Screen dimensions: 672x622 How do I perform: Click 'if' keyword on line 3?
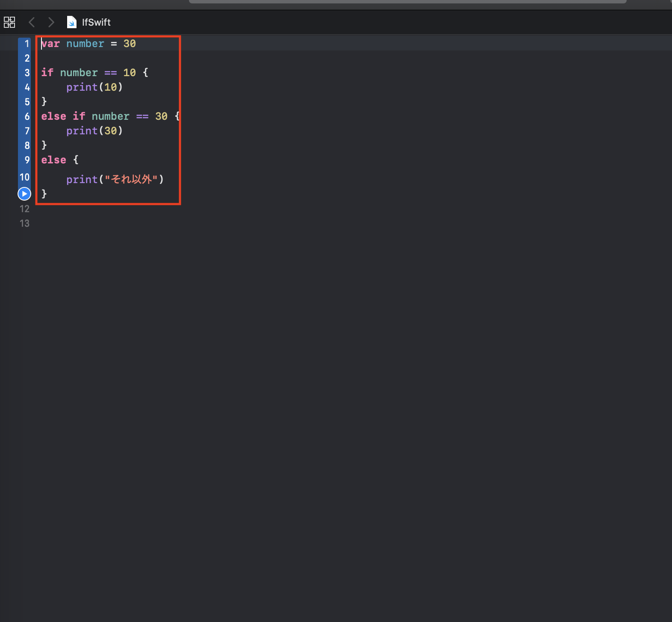[x=47, y=73]
